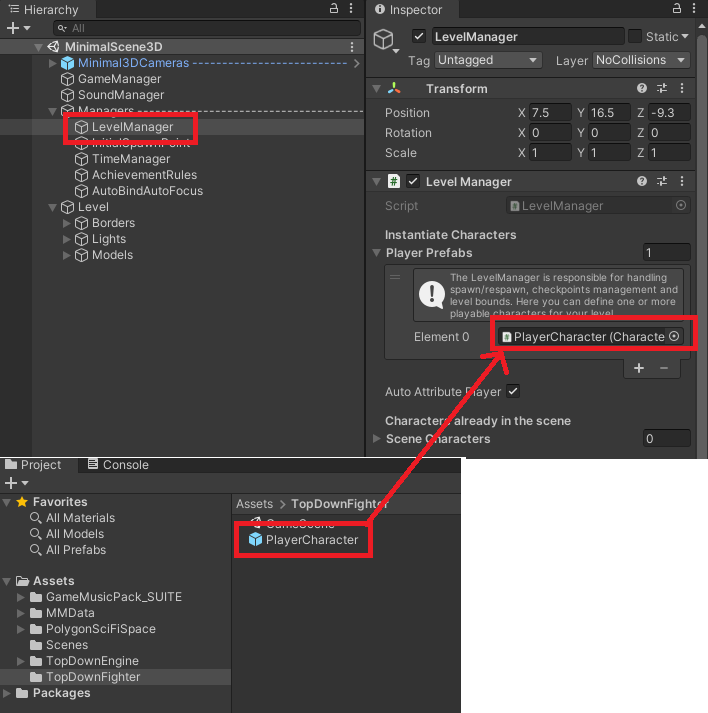Collapse Level Manager component
Image resolution: width=708 pixels, height=713 pixels.
tap(377, 182)
